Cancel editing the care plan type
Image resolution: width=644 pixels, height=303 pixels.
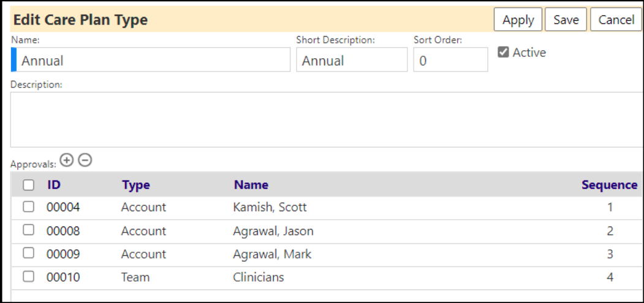[616, 20]
